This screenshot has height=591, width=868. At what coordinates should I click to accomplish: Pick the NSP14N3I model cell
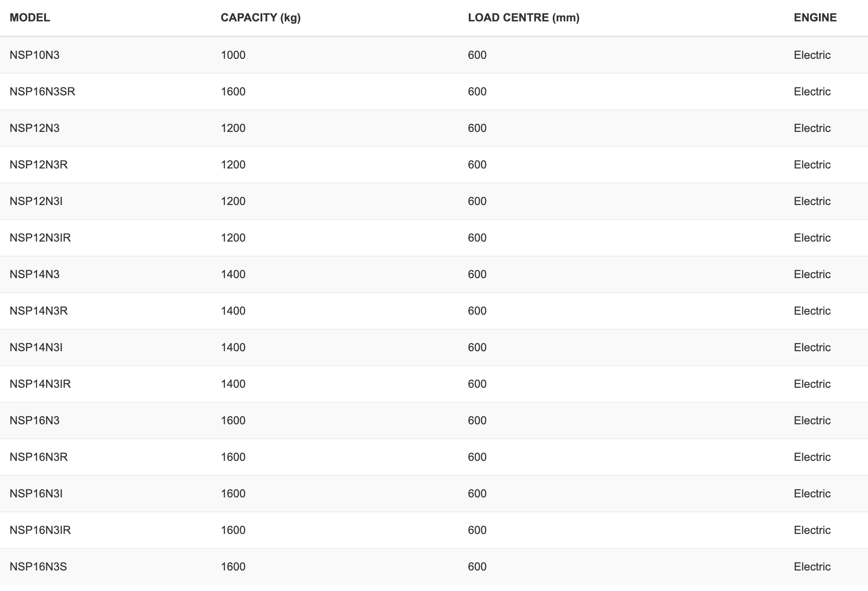(x=36, y=347)
